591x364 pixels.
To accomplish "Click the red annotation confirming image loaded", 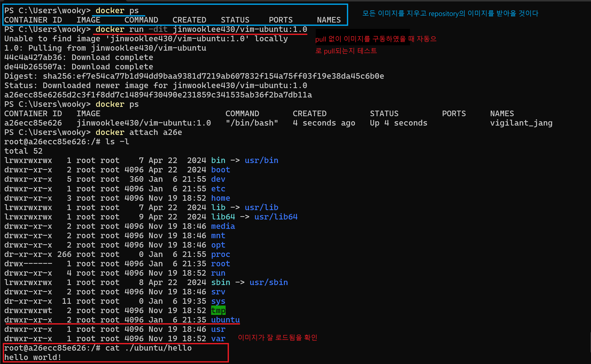I will click(277, 337).
